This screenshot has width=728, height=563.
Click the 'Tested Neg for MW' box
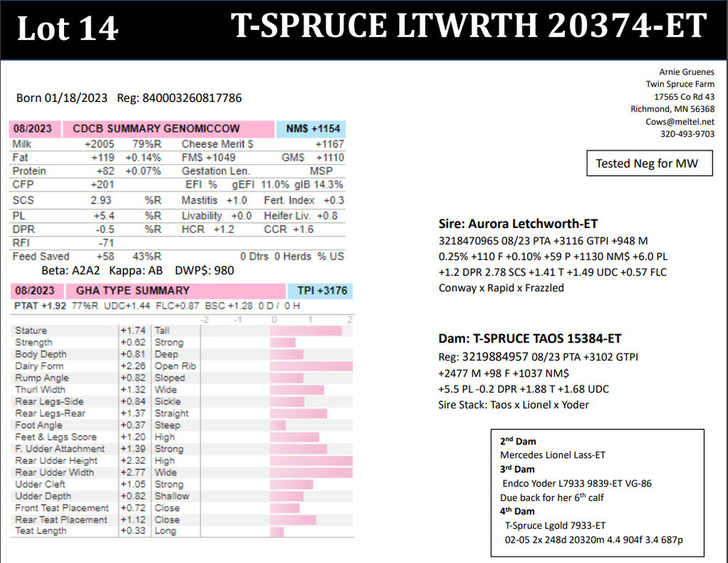click(649, 163)
